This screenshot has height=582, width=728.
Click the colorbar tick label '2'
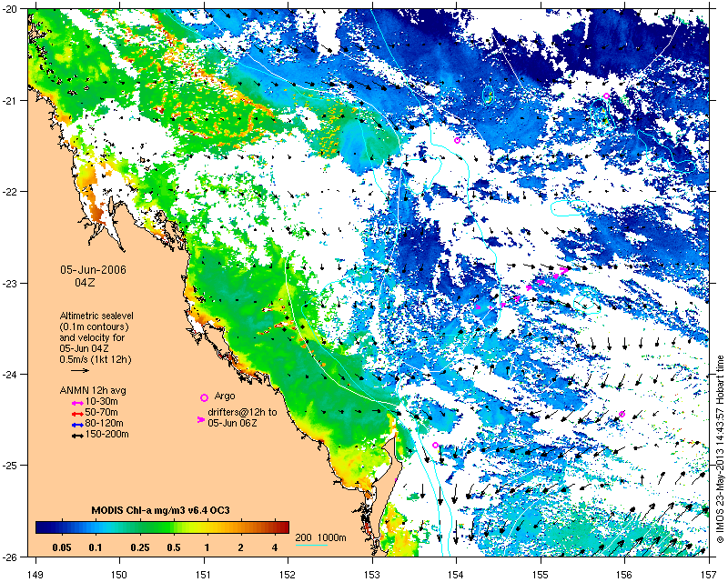(240, 547)
